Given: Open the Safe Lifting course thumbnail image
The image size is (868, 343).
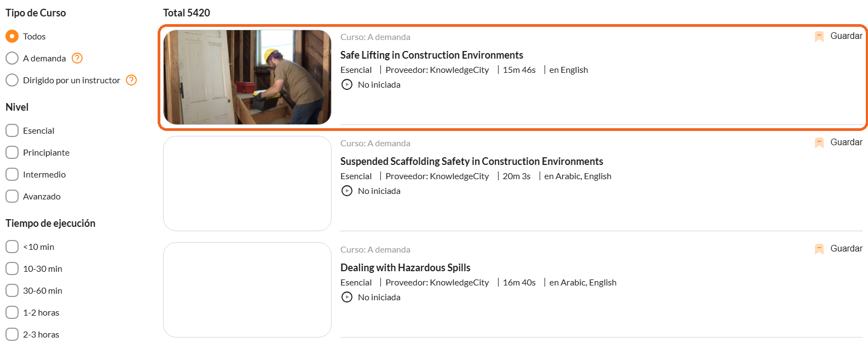Looking at the screenshot, I should pos(247,77).
